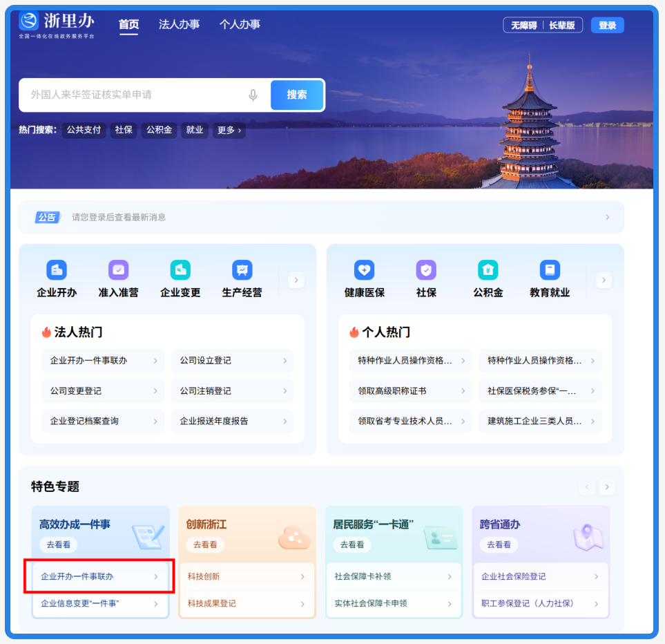
Task: Show next personal category arrow
Action: 604,280
